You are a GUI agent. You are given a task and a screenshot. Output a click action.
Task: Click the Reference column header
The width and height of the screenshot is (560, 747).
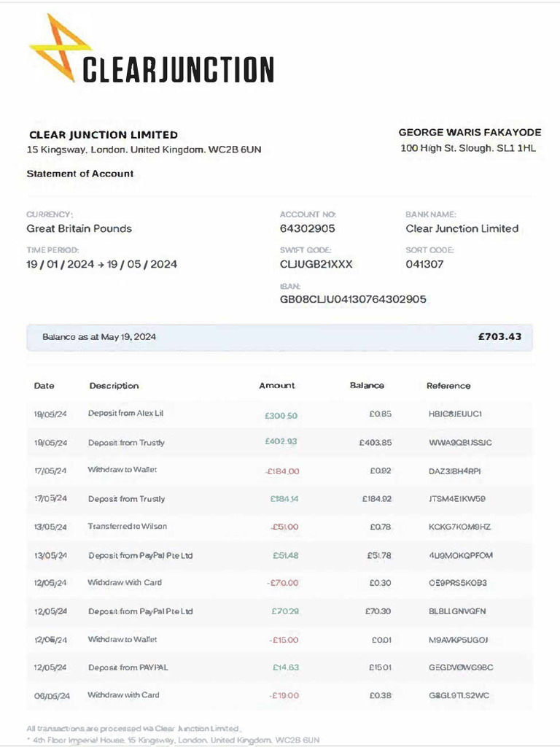448,386
